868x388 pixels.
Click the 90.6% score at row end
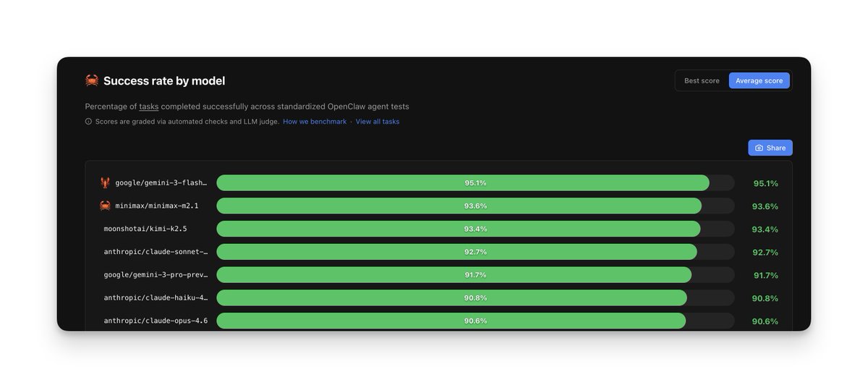tap(765, 321)
